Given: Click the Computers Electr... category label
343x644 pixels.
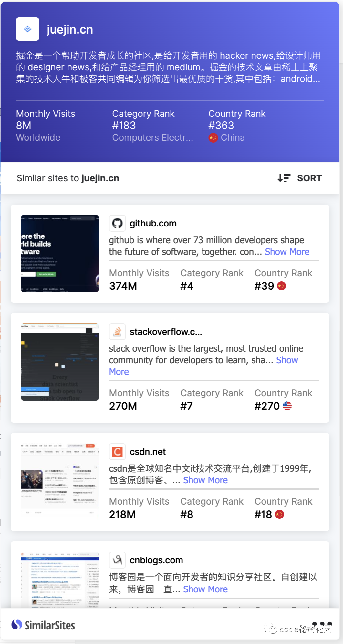Looking at the screenshot, I should (152, 138).
